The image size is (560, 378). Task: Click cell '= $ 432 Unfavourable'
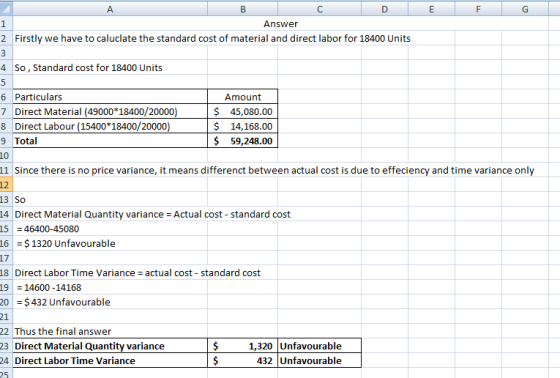tap(110, 302)
